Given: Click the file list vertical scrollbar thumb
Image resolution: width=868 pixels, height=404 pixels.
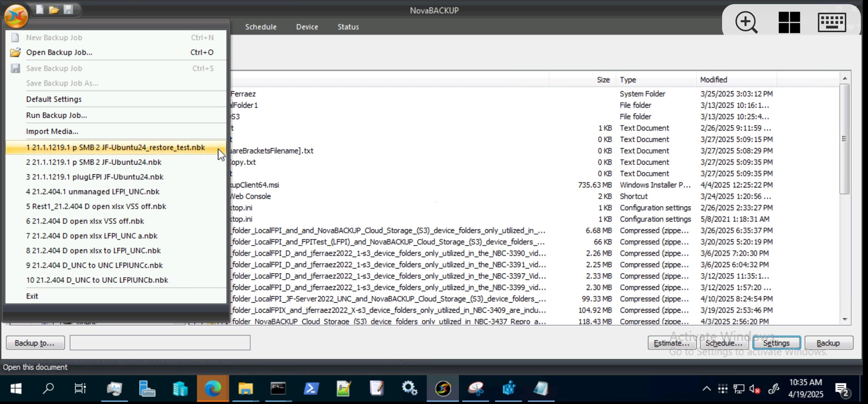Looking at the screenshot, I should tap(844, 139).
